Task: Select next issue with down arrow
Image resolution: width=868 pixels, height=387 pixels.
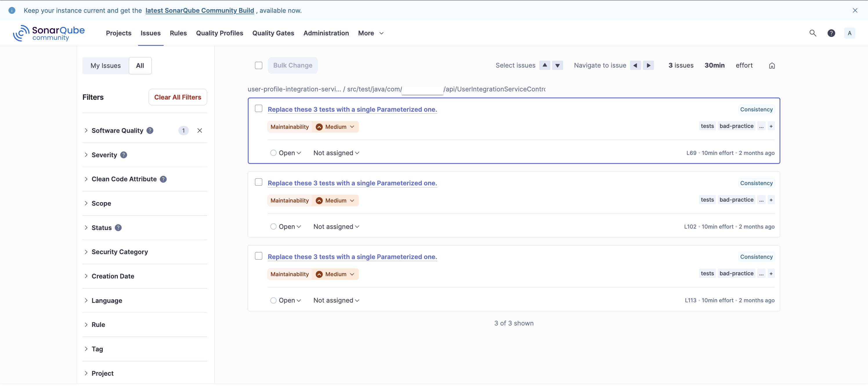Action: pos(557,65)
